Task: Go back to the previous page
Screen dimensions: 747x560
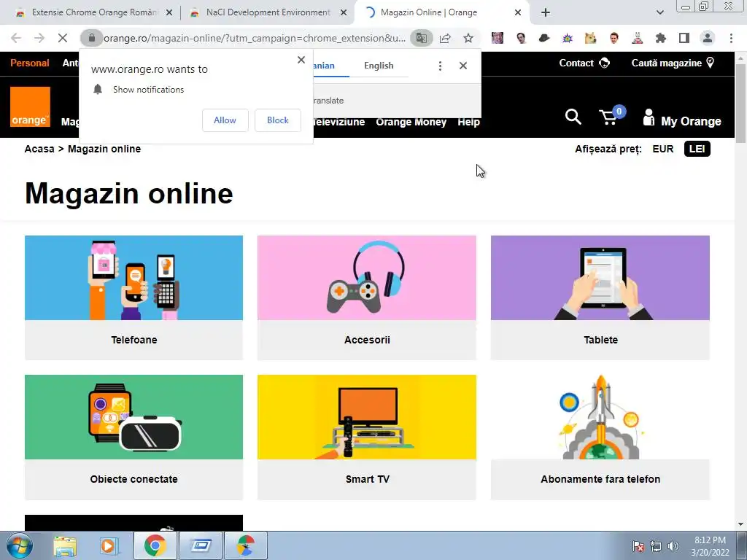Action: (16, 38)
